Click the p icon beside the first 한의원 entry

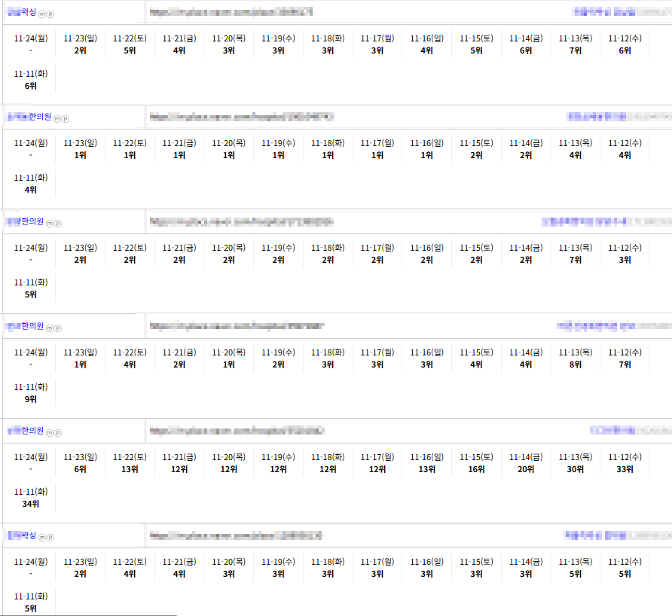tap(65, 118)
